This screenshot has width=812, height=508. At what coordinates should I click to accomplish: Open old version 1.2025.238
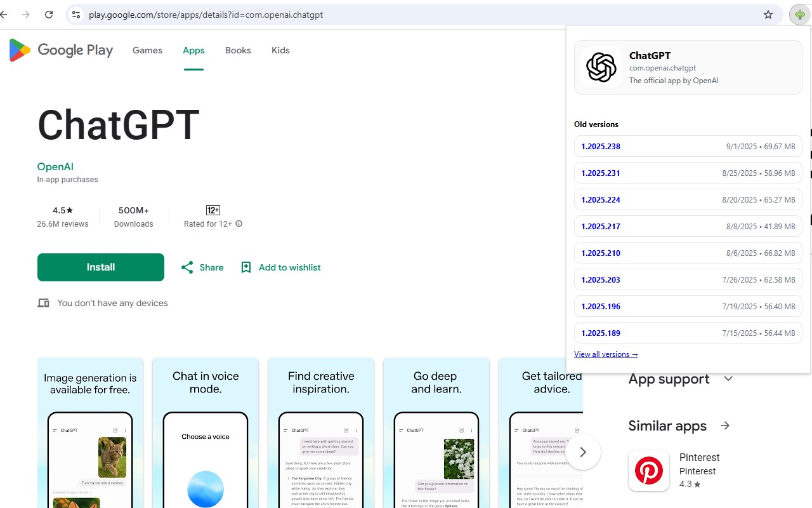point(688,146)
